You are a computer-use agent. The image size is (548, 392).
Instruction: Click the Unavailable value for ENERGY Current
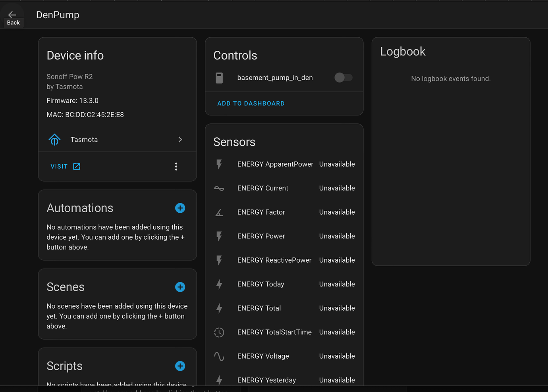click(337, 188)
